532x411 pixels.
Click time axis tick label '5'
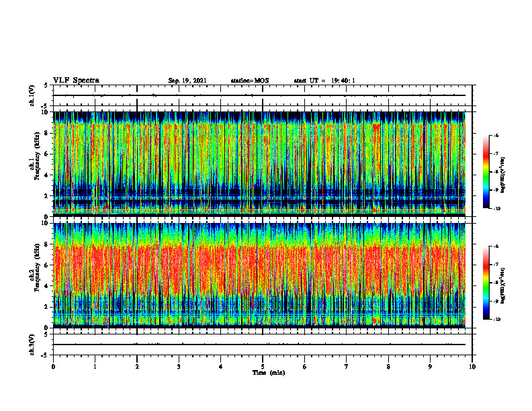point(263,367)
